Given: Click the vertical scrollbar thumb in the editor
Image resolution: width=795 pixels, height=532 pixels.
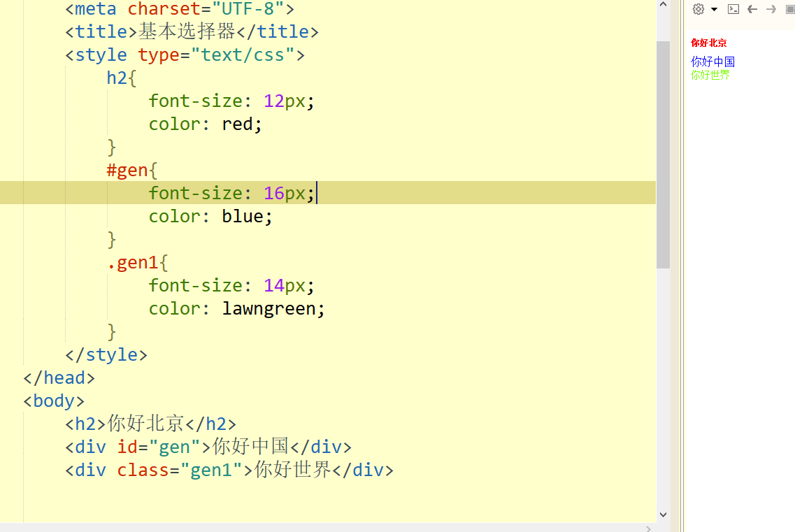Looking at the screenshot, I should [x=663, y=154].
